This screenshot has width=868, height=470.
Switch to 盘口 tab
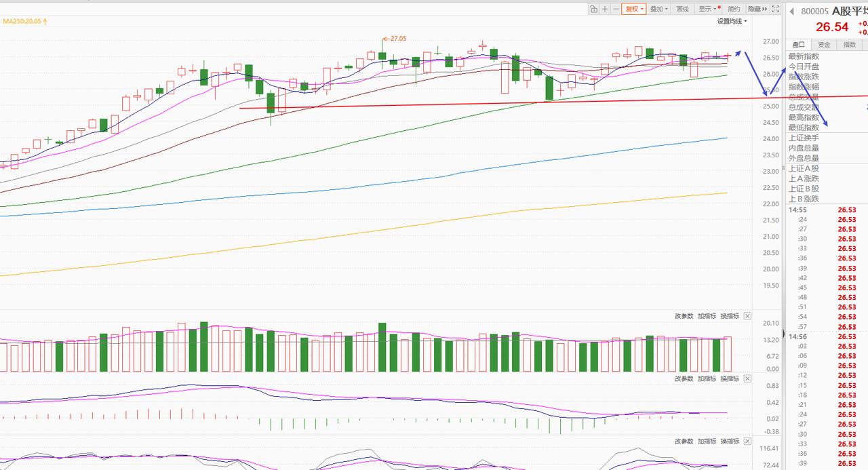[798, 45]
